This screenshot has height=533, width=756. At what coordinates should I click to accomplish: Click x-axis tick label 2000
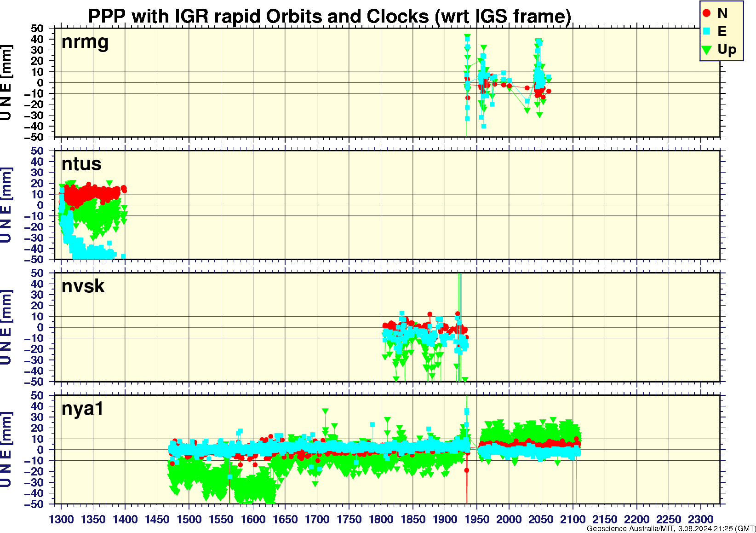(x=509, y=519)
